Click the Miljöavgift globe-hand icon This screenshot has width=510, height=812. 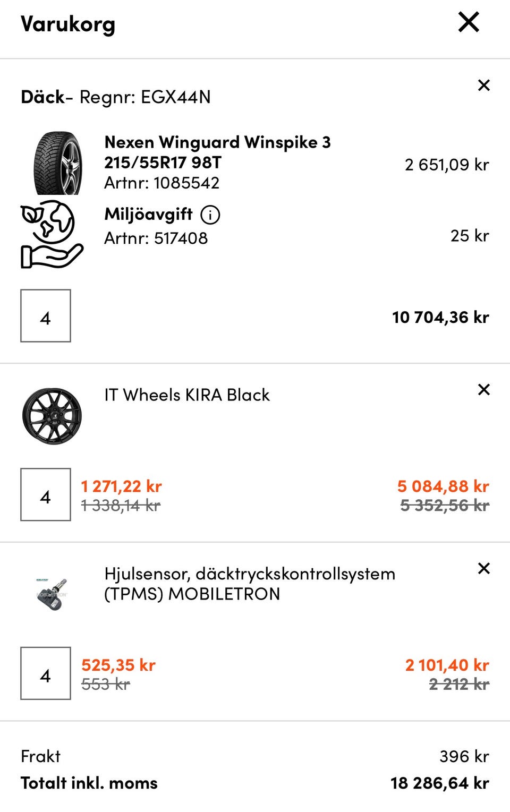pos(52,234)
